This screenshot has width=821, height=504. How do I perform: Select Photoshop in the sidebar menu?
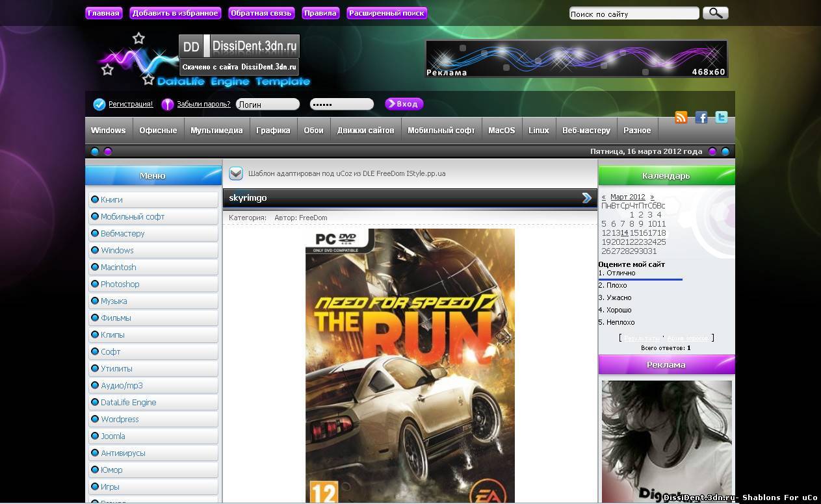153,284
